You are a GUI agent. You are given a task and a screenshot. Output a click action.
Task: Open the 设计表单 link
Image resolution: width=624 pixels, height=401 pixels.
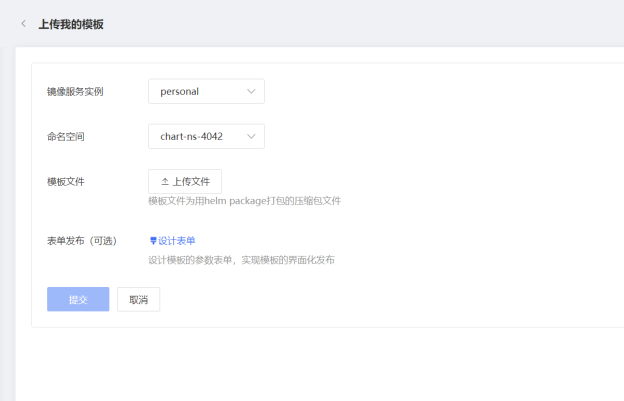pyautogui.click(x=172, y=241)
